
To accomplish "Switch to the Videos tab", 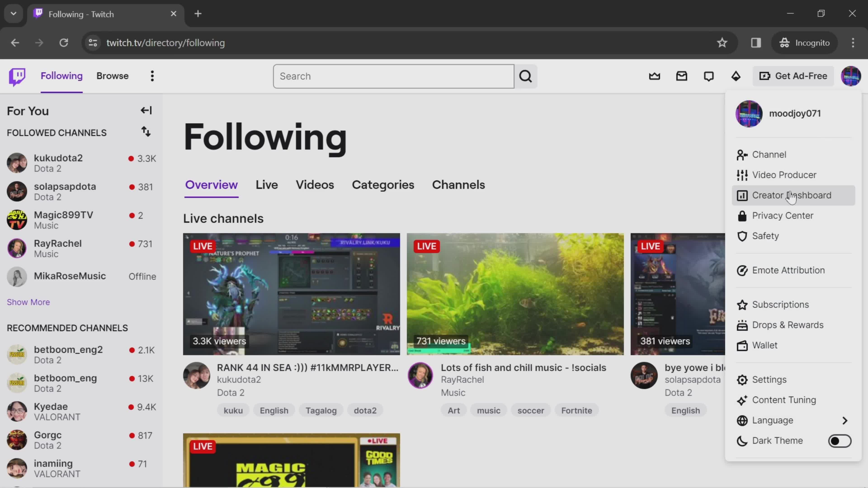I will (x=315, y=185).
